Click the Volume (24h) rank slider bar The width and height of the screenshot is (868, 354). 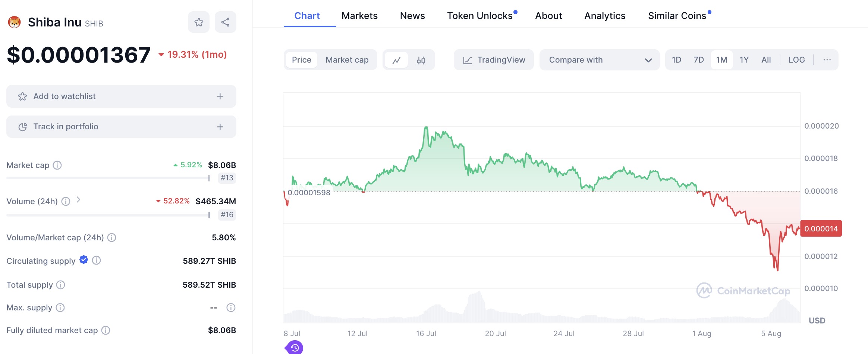coord(108,215)
